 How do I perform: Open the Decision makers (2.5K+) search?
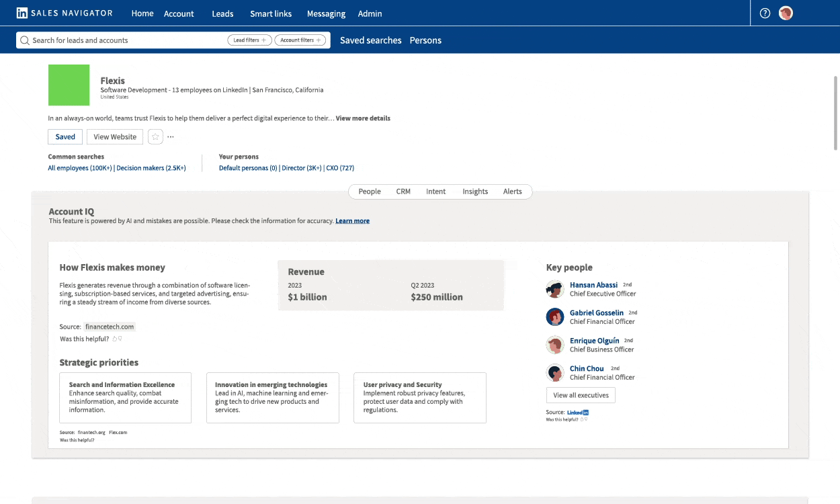151,168
